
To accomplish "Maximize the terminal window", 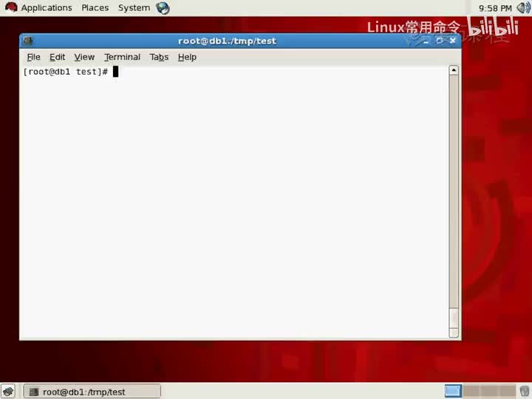I will coord(440,41).
